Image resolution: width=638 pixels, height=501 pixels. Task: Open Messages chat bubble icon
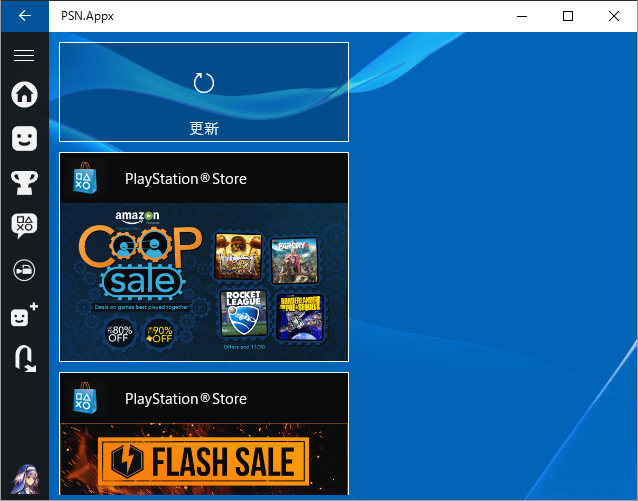(x=24, y=225)
